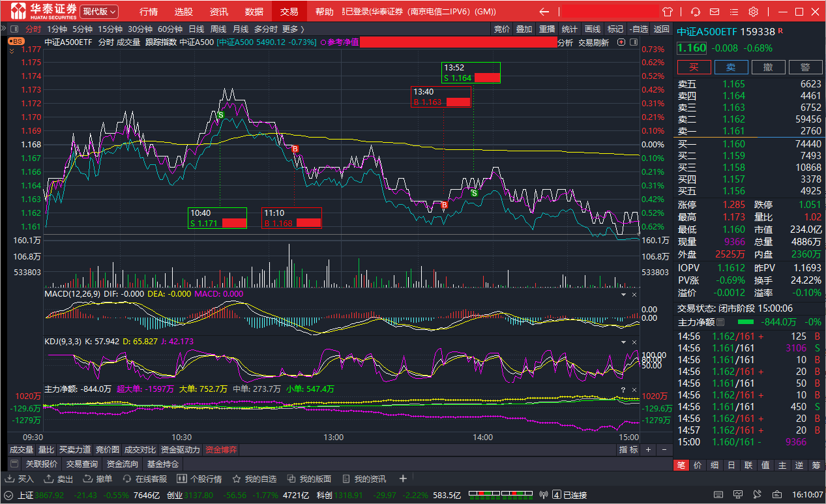826x504 pixels.
Task: Open the mail messages icon
Action: click(x=716, y=12)
